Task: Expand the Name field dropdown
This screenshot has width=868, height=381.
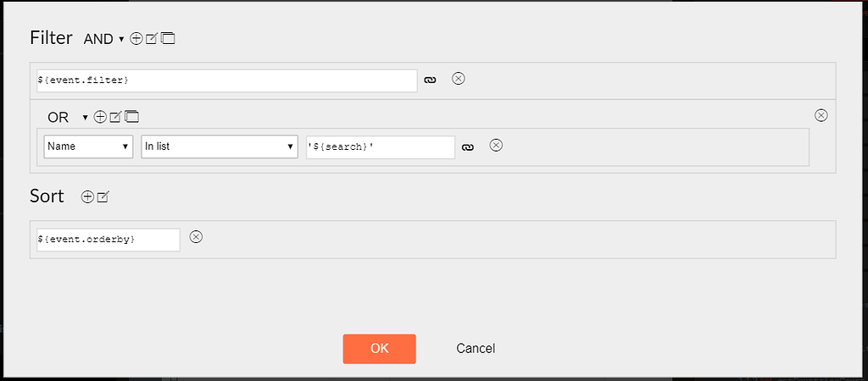Action: [x=88, y=146]
